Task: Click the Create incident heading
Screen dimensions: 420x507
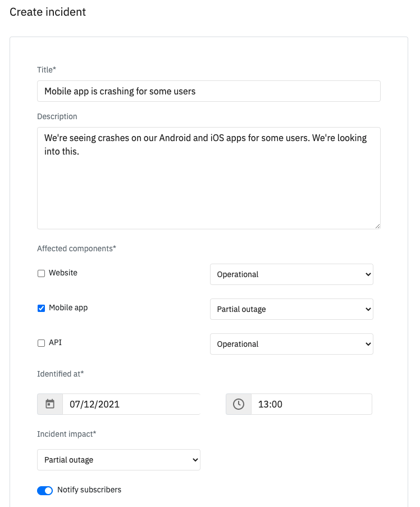Action: (48, 12)
